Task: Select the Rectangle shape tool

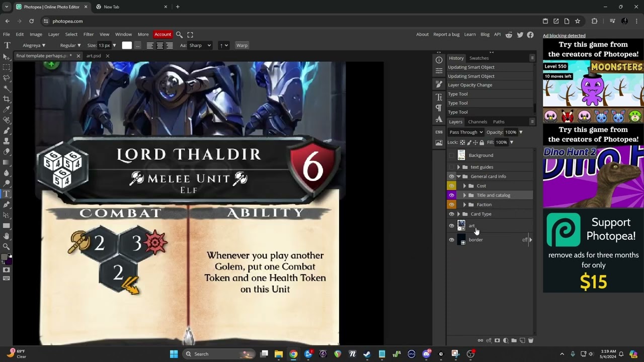Action: coord(7,225)
